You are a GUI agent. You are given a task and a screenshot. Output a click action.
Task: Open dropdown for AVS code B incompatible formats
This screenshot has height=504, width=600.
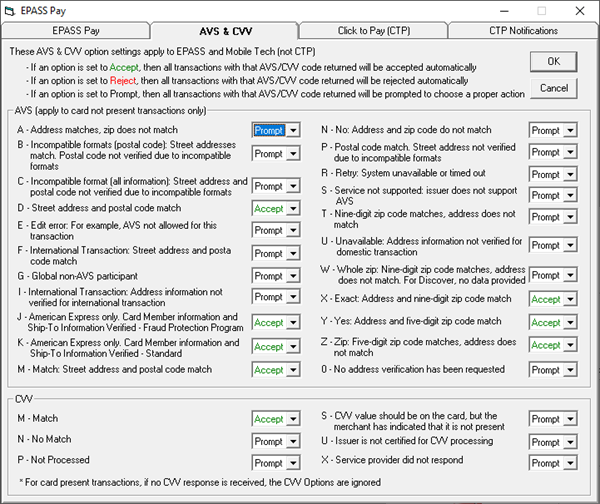coord(293,154)
